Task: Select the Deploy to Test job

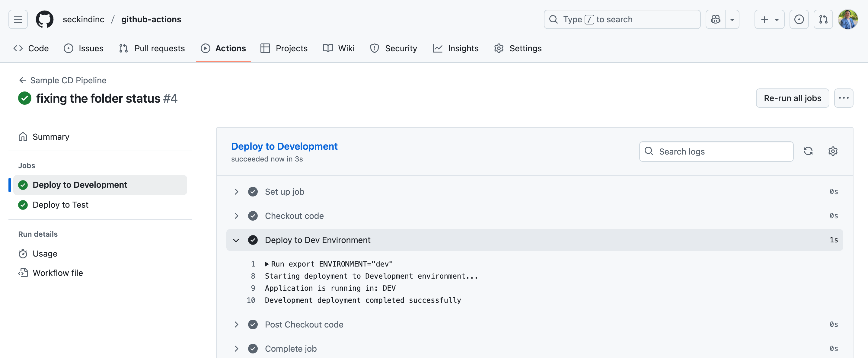Action: [60, 205]
